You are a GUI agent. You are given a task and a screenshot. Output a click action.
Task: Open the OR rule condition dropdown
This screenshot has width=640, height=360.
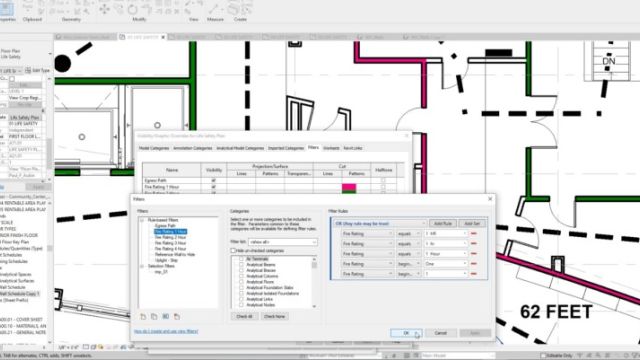379,224
